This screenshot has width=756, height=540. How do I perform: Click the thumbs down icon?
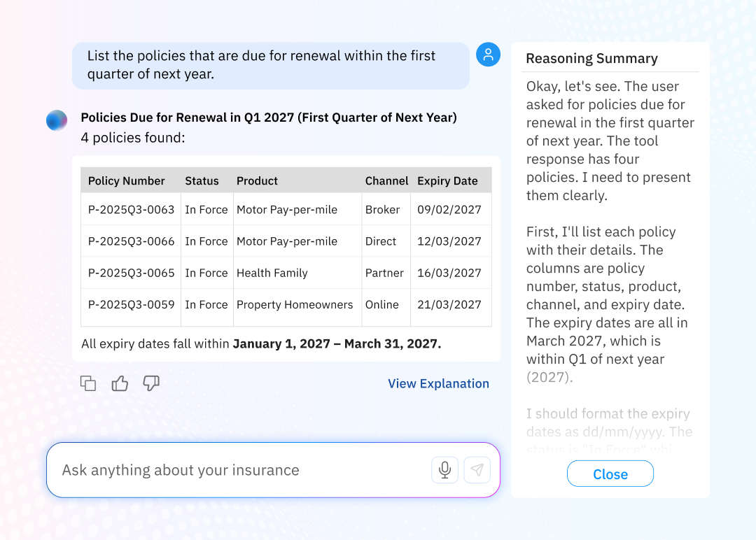(151, 383)
